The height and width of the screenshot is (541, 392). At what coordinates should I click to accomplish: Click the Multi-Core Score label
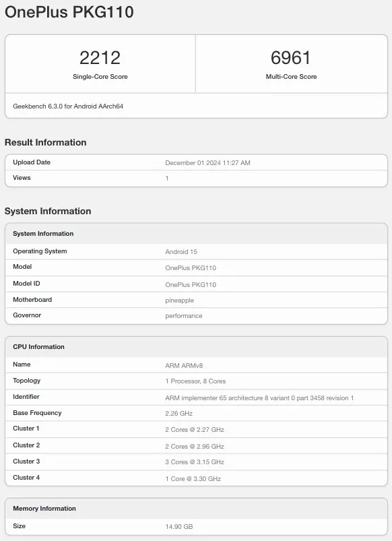point(291,77)
